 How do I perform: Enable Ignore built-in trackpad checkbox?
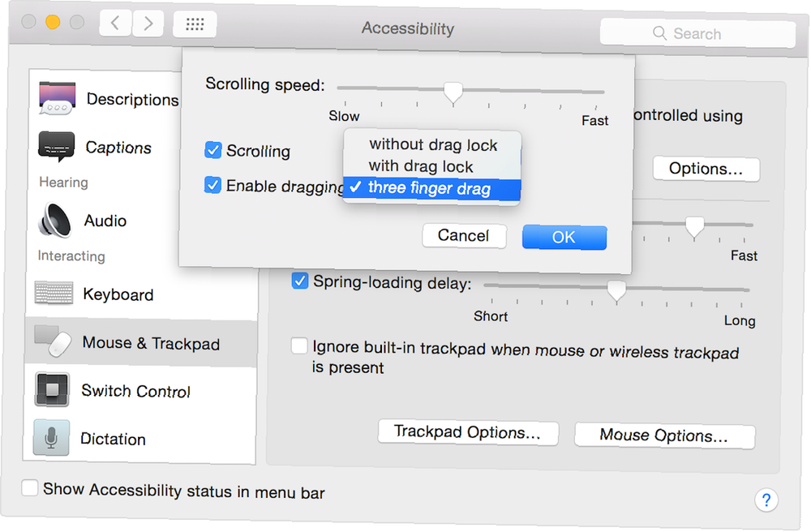click(x=299, y=345)
